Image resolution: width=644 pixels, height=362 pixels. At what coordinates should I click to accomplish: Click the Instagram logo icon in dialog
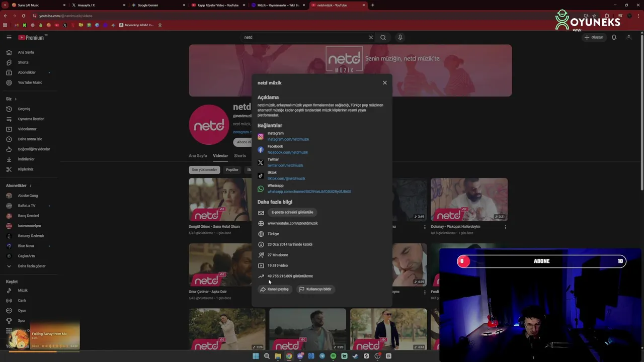(261, 136)
